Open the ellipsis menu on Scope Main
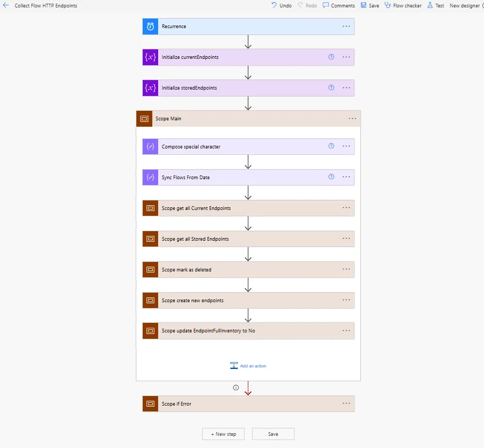The height and width of the screenshot is (448, 484). point(352,118)
